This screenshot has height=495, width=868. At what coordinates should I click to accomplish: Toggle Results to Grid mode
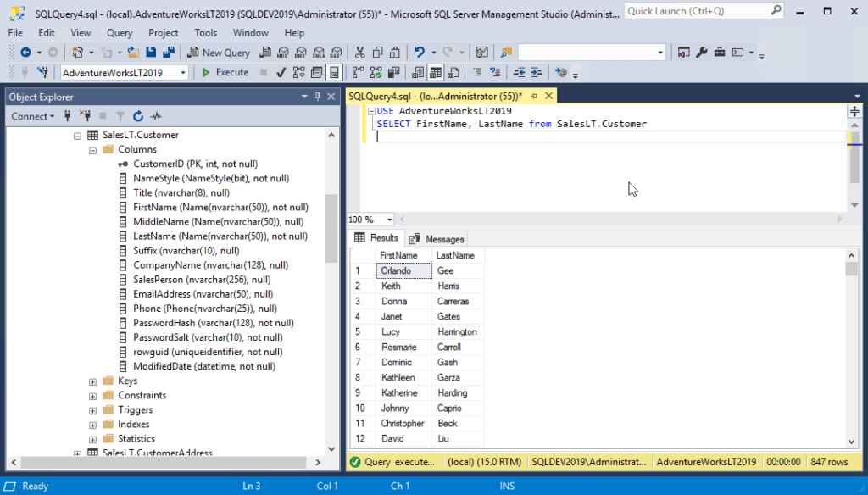point(436,73)
